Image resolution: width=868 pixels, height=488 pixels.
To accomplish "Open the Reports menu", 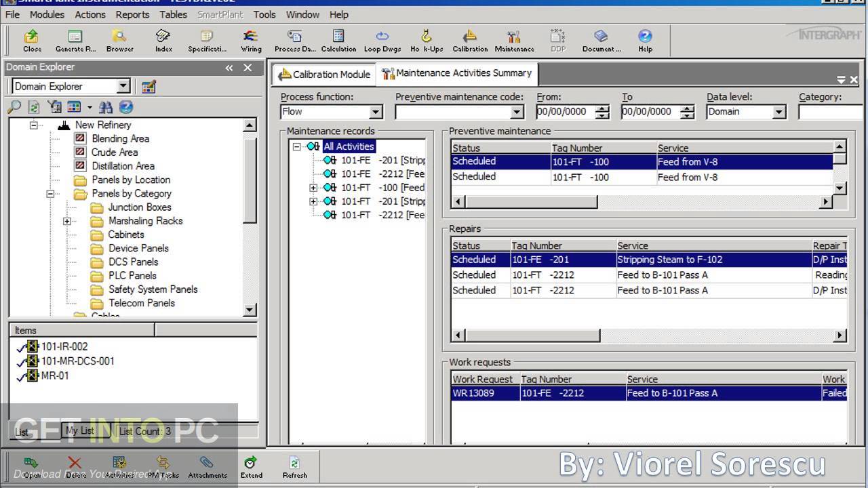I will tap(132, 14).
